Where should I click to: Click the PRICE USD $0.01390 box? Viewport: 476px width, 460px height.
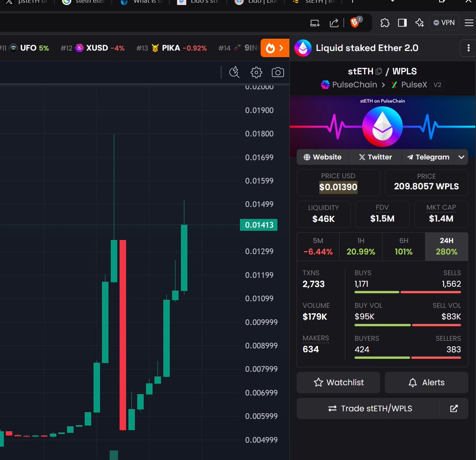click(x=338, y=183)
